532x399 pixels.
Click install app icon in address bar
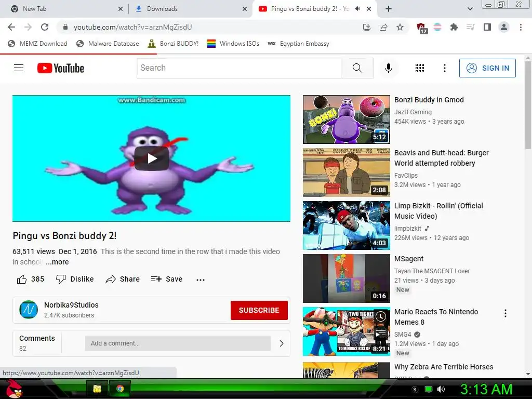tap(367, 27)
